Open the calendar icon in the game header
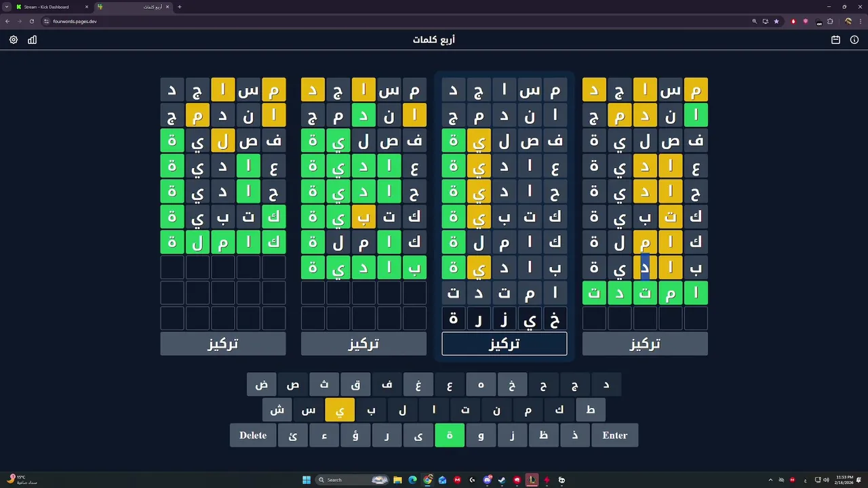The width and height of the screenshot is (868, 488). (x=835, y=40)
